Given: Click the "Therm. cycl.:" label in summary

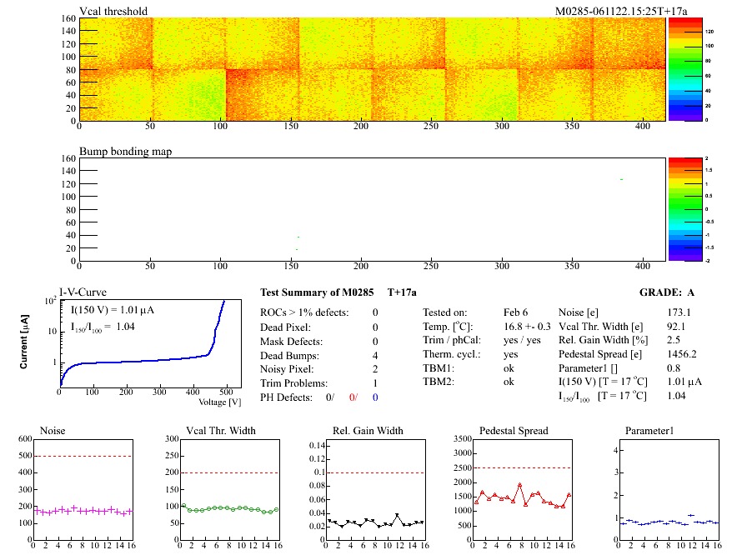Looking at the screenshot, I should click(x=450, y=354).
